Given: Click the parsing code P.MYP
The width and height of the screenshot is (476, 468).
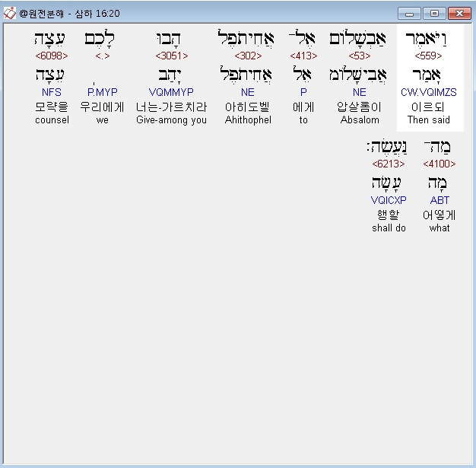Looking at the screenshot, I should tap(103, 92).
